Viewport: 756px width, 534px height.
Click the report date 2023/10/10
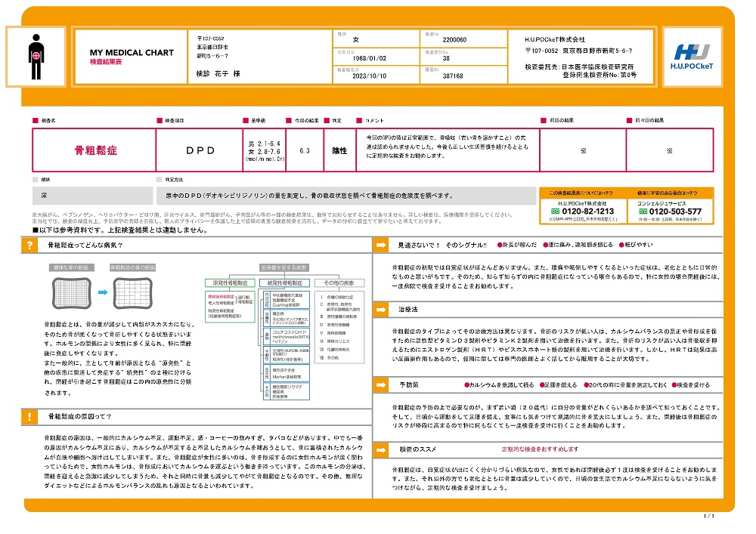coord(370,76)
